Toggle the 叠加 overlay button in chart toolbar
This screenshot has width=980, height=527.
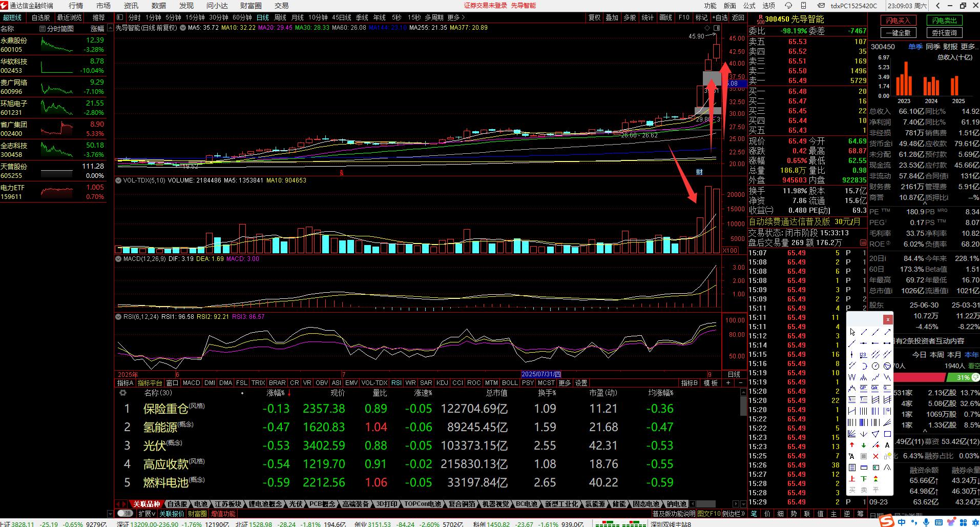tap(612, 17)
